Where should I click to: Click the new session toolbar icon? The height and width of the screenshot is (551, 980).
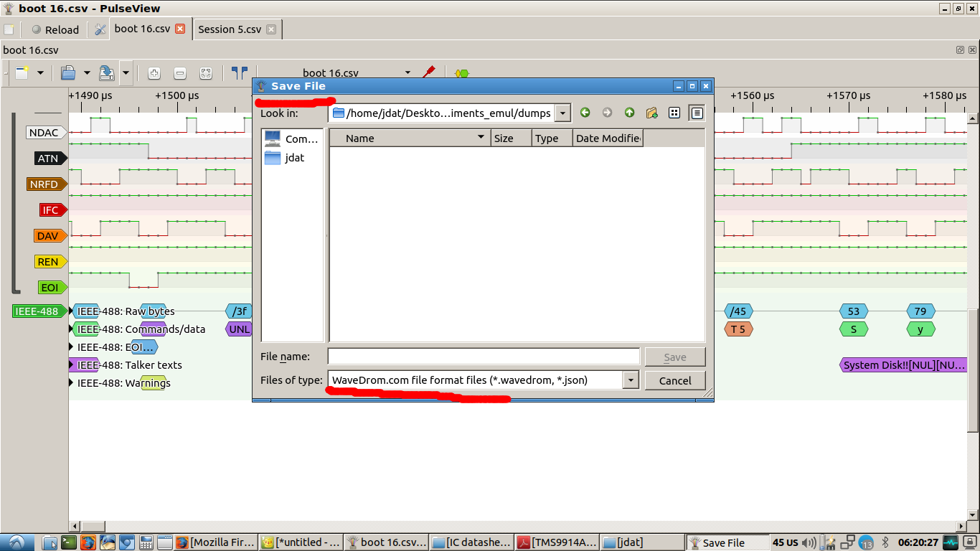coord(22,73)
